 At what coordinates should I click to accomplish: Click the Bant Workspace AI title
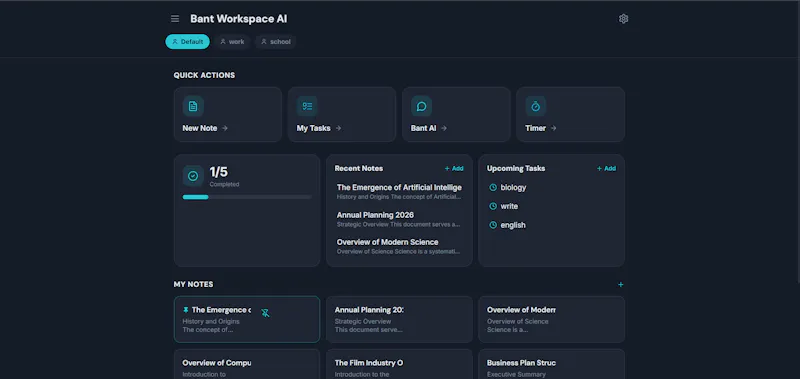pos(239,19)
